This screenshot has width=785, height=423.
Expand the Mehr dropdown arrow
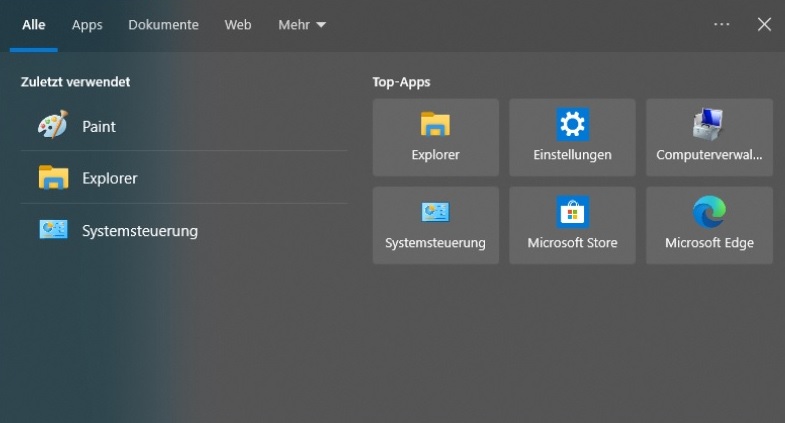(x=321, y=25)
